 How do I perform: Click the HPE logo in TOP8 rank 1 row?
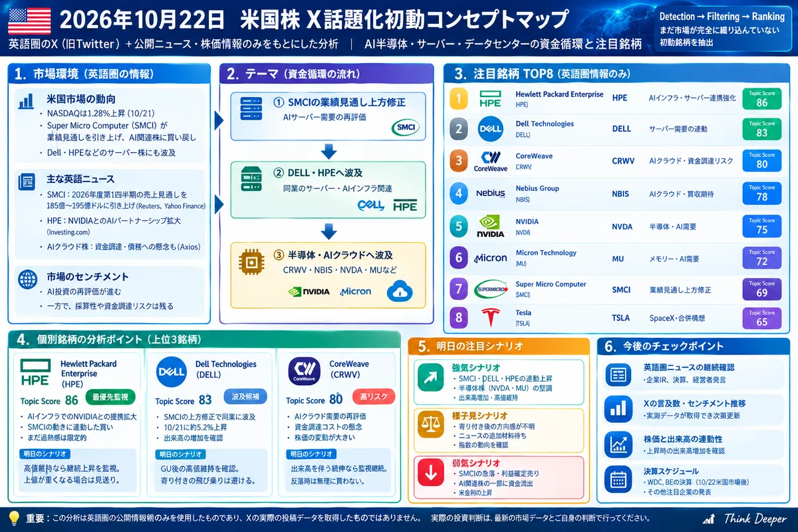point(490,99)
